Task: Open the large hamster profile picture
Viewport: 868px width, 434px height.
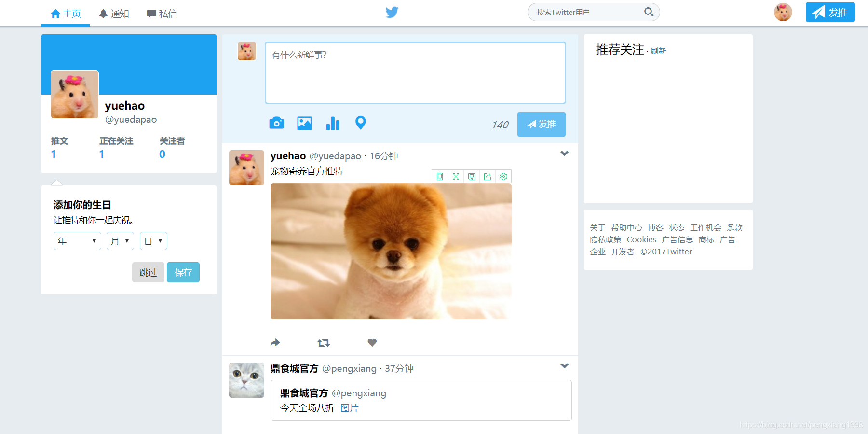Action: point(75,95)
